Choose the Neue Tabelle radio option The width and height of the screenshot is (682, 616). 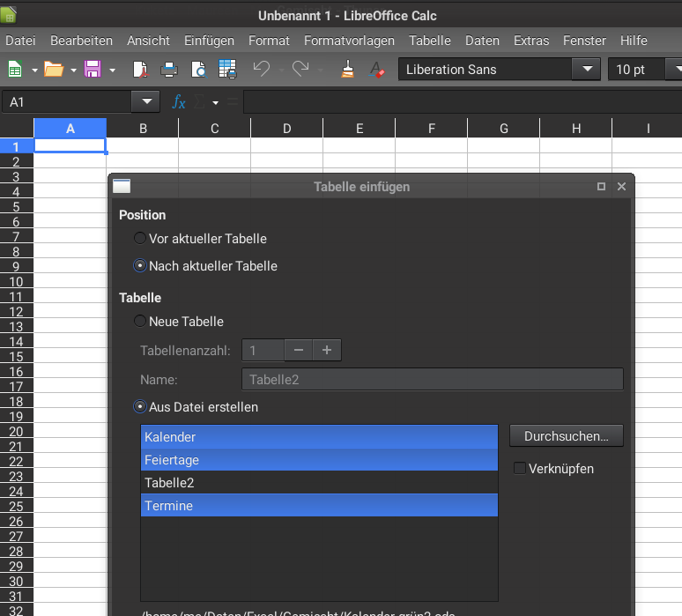pos(139,321)
